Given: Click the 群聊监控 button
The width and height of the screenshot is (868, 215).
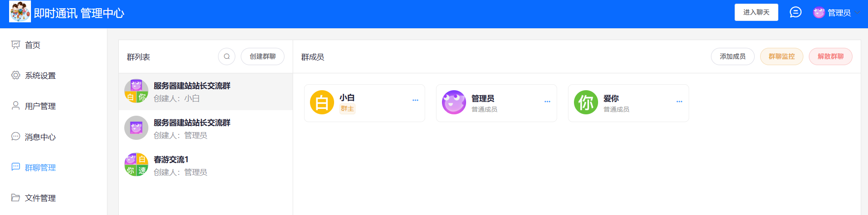Looking at the screenshot, I should 782,56.
